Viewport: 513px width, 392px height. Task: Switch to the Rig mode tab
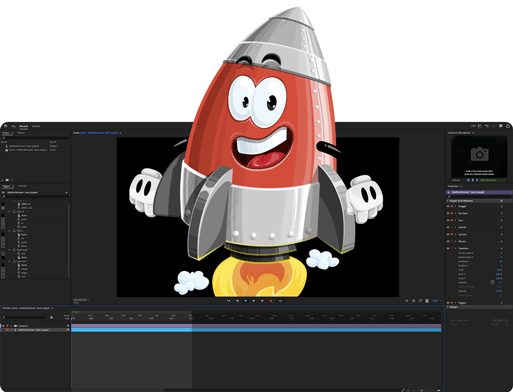pos(14,126)
